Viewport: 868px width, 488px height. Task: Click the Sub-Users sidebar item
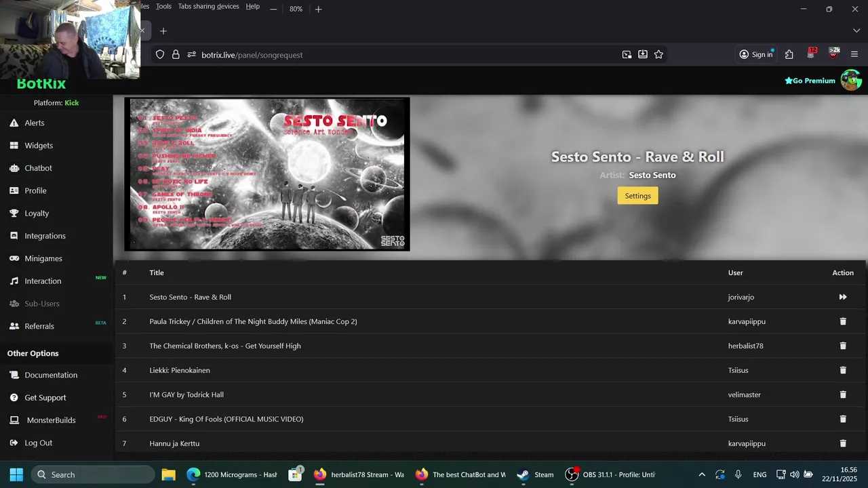click(42, 304)
